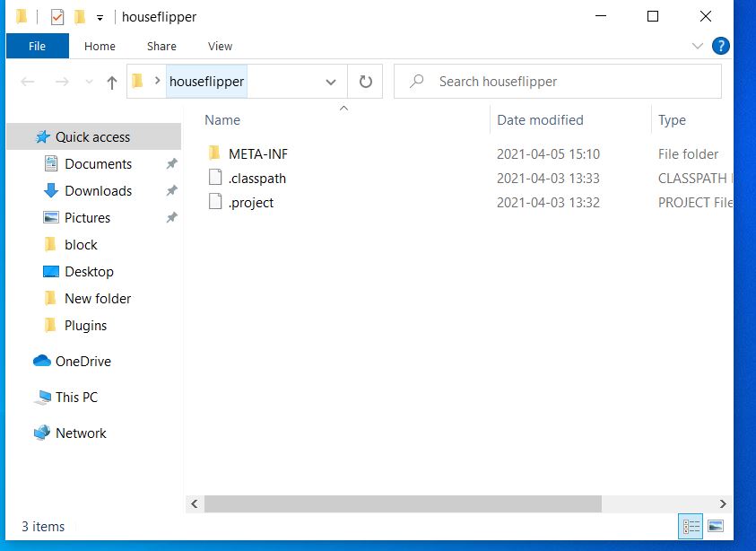Open the Customize Quick Access Toolbar dropdown arrow
Screen dimensions: 756x551
(100, 18)
